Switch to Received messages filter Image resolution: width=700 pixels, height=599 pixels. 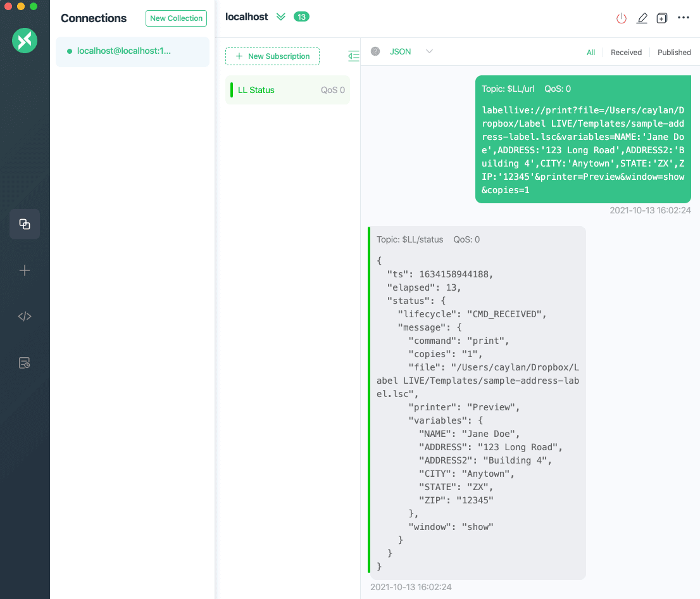click(626, 53)
